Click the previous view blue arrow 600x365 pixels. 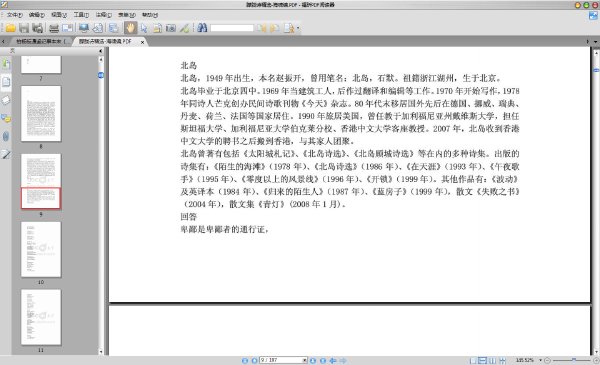pyautogui.click(x=333, y=360)
